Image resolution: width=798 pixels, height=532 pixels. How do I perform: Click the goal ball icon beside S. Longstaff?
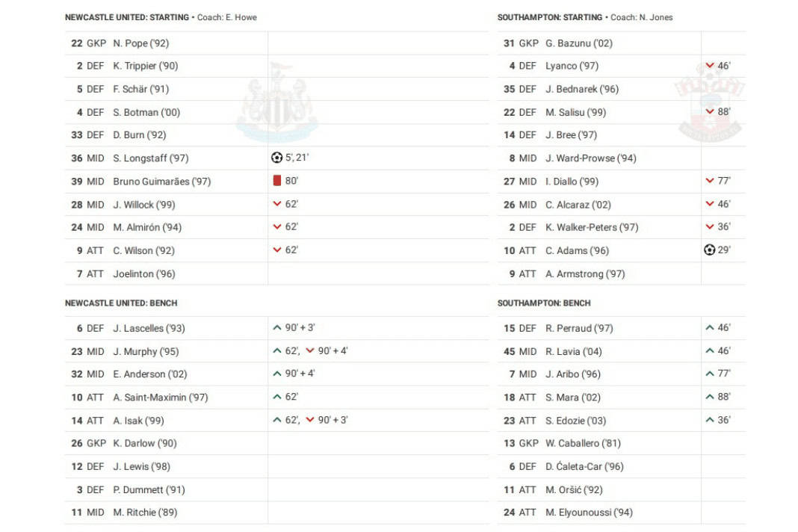277,158
